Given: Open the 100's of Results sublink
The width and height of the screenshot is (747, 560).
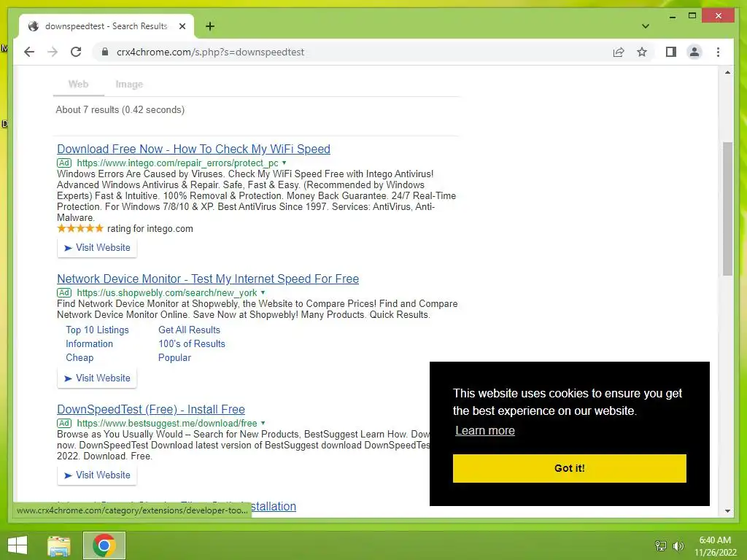Looking at the screenshot, I should [192, 344].
